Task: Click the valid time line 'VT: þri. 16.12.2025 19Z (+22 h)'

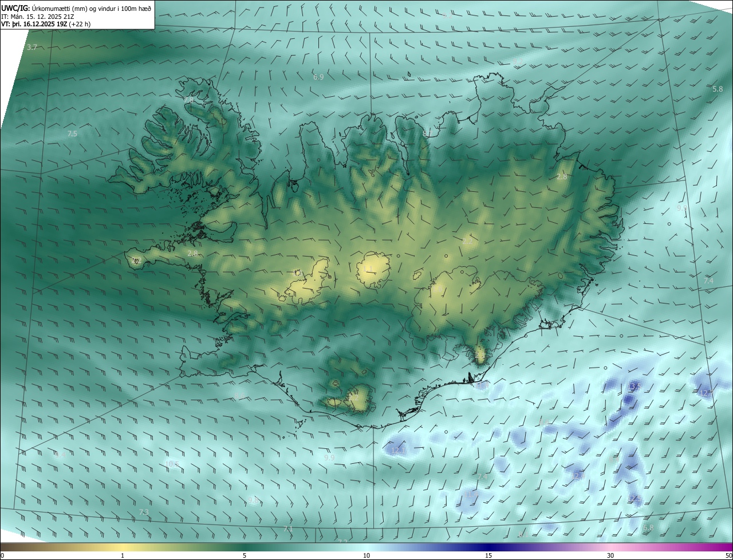Action: point(46,24)
